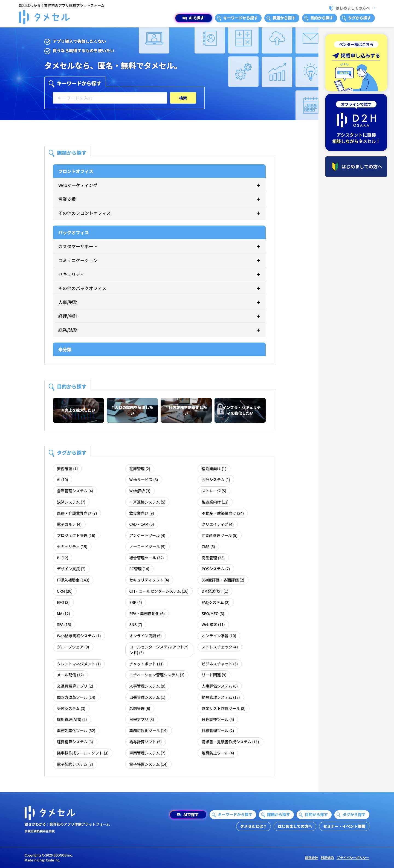The image size is (394, 868).
Task: Expand the 営業支援 category
Action: 159,199
